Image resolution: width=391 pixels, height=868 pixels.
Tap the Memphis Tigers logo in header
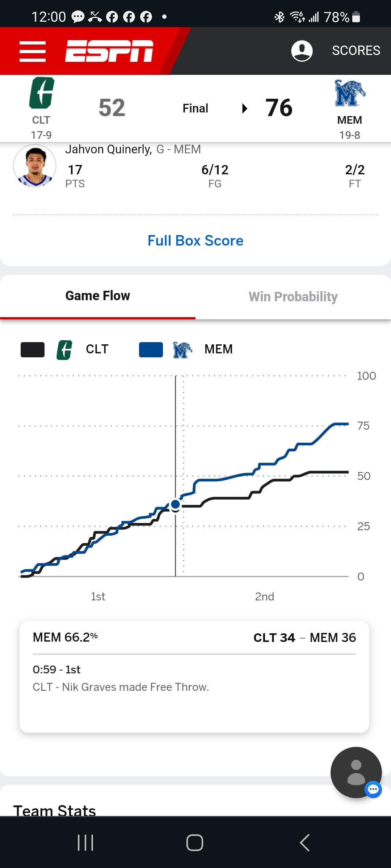click(x=349, y=93)
